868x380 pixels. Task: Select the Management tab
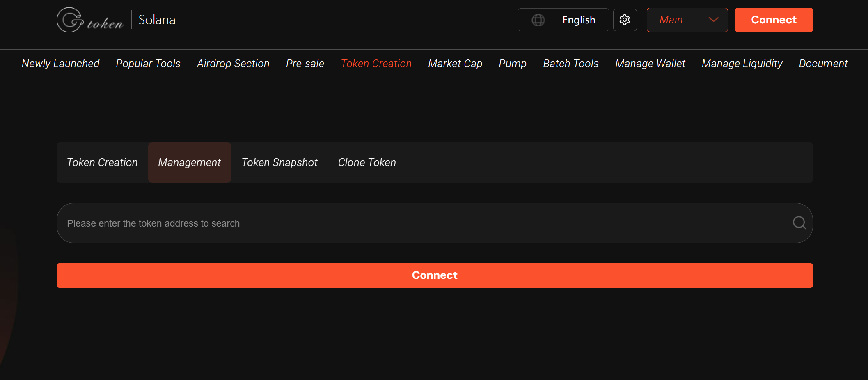coord(189,163)
